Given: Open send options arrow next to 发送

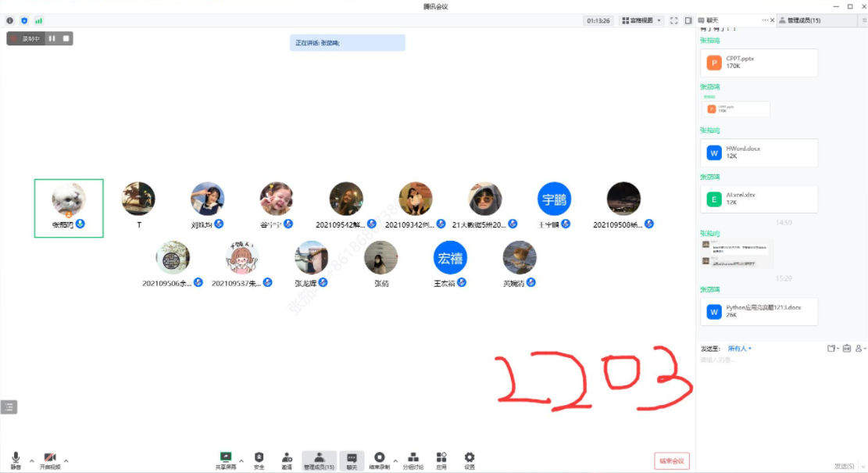Looking at the screenshot, I should tap(863, 466).
